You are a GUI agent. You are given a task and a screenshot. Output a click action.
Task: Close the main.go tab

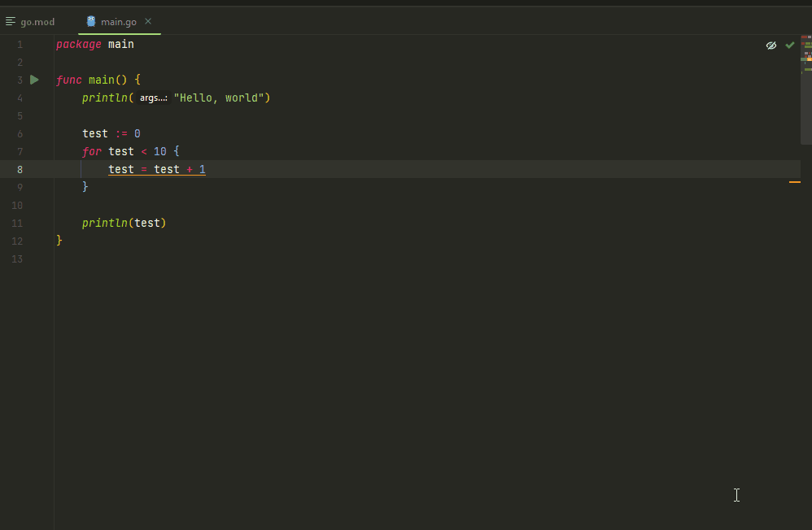[x=148, y=21]
